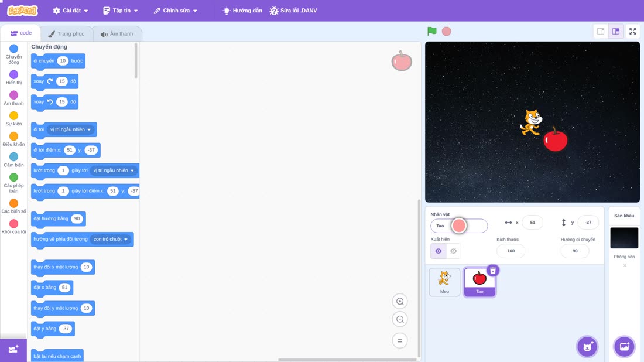Screen dimensions: 644x362
Task: Open the add backdrop button
Action: (624, 346)
